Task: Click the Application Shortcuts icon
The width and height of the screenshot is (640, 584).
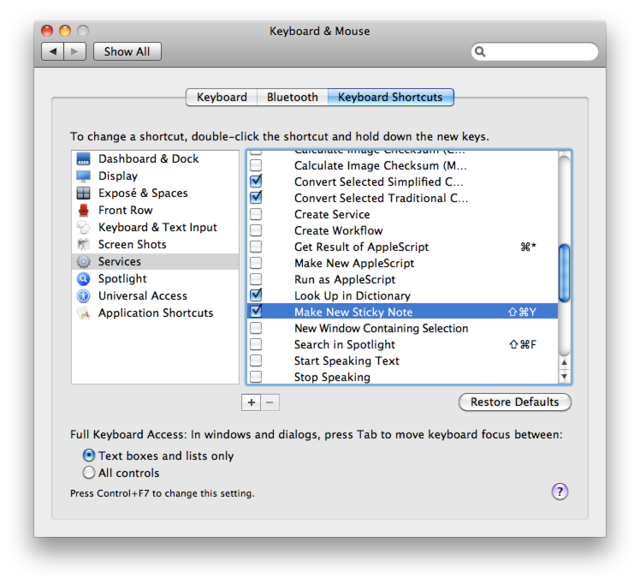Action: click(x=83, y=313)
